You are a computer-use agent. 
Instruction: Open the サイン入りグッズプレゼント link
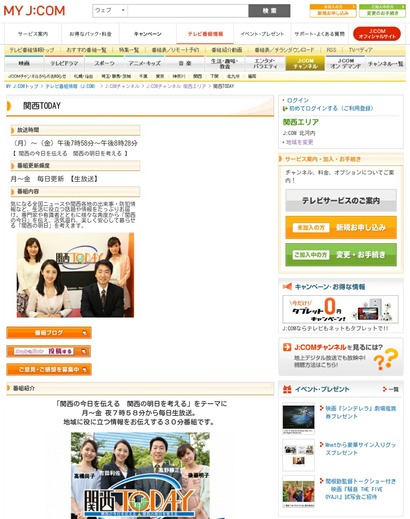360,449
